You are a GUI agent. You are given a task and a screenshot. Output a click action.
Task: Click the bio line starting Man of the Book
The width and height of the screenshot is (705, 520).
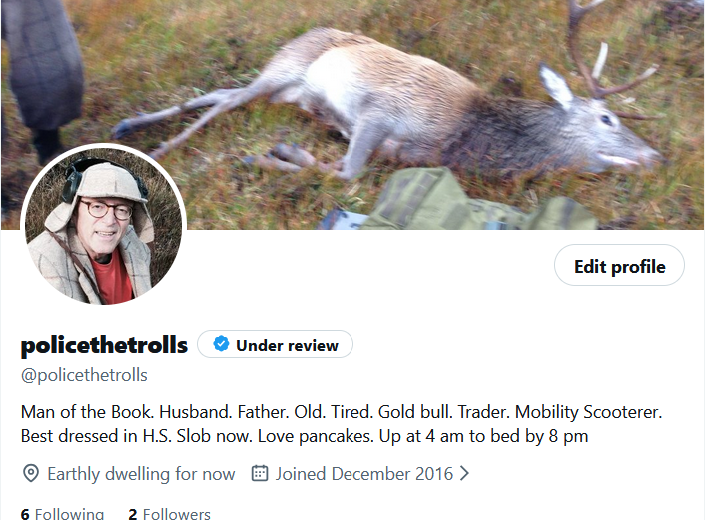[x=341, y=412]
